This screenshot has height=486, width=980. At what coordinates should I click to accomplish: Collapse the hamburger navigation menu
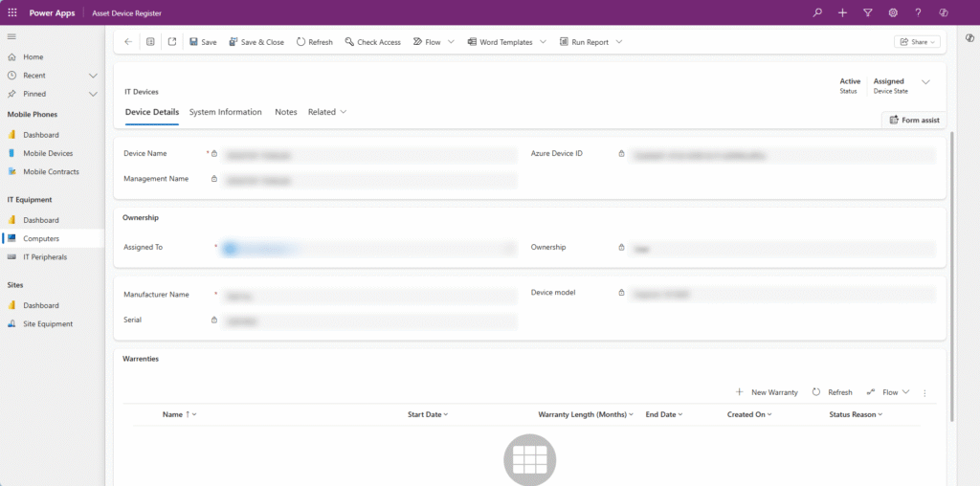(11, 36)
